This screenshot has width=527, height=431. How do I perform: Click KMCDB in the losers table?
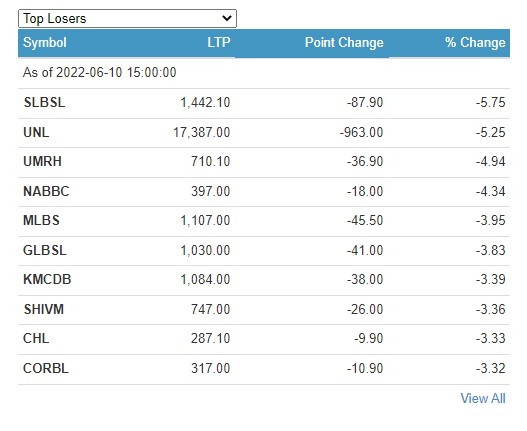[x=47, y=279]
